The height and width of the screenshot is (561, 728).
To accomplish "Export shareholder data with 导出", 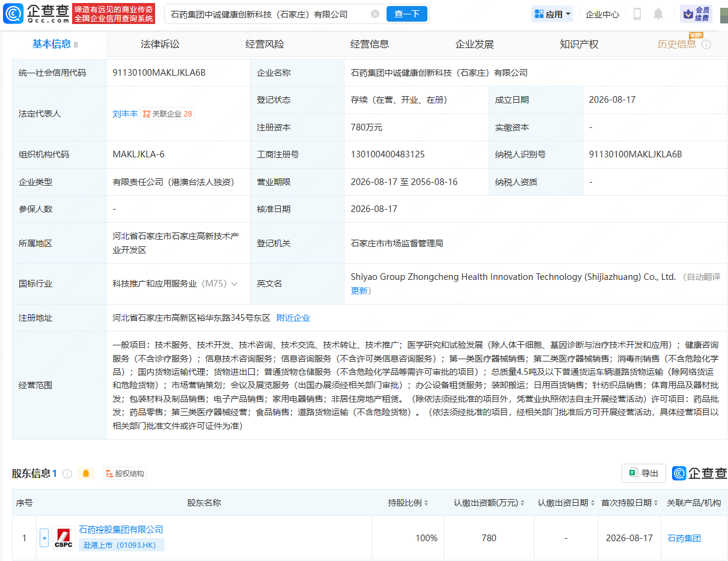I will pos(644,473).
